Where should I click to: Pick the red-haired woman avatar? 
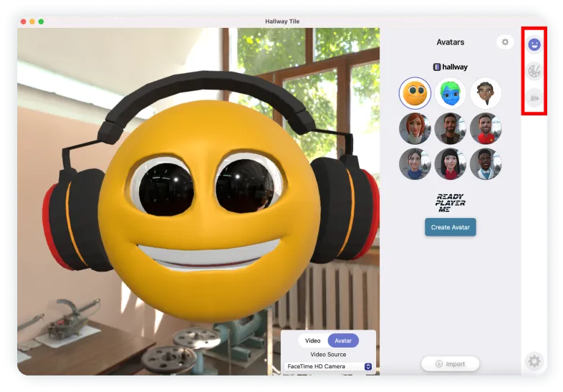point(415,128)
